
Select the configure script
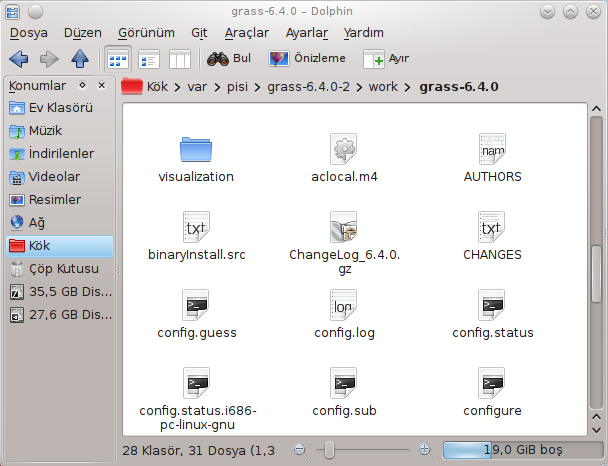tap(492, 392)
